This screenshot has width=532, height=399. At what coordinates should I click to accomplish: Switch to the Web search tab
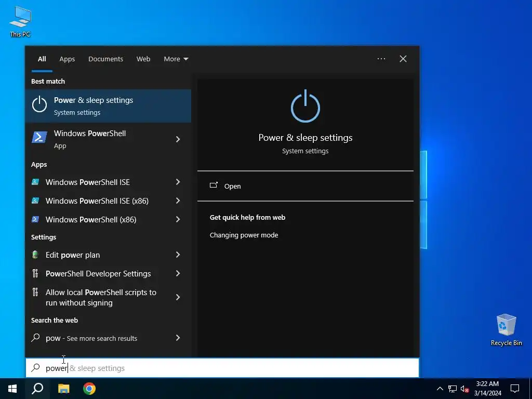[x=143, y=59]
